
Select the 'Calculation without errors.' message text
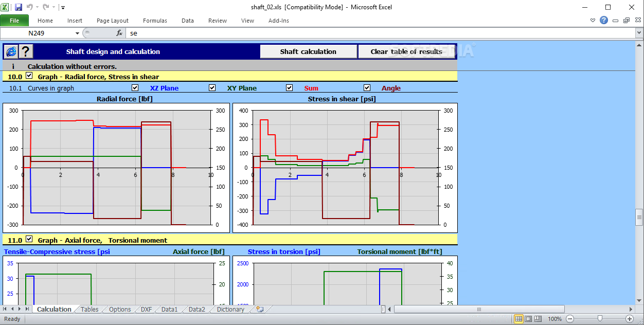pos(72,66)
